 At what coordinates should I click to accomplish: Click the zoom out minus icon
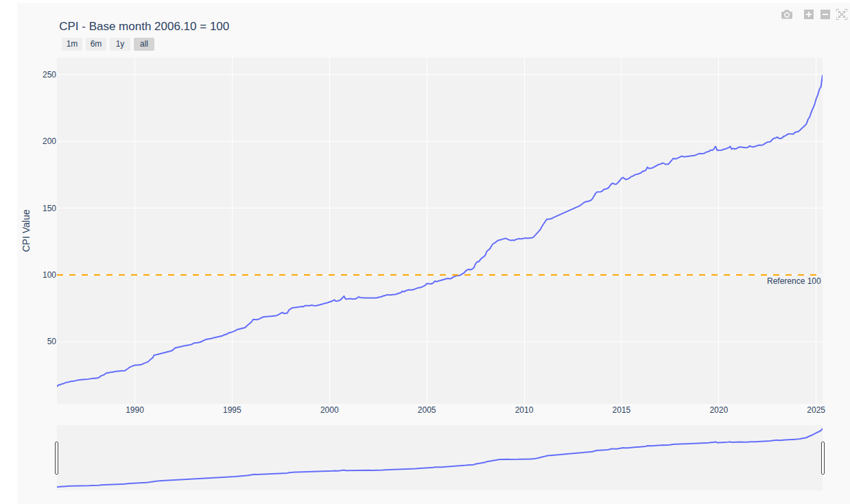tap(825, 14)
